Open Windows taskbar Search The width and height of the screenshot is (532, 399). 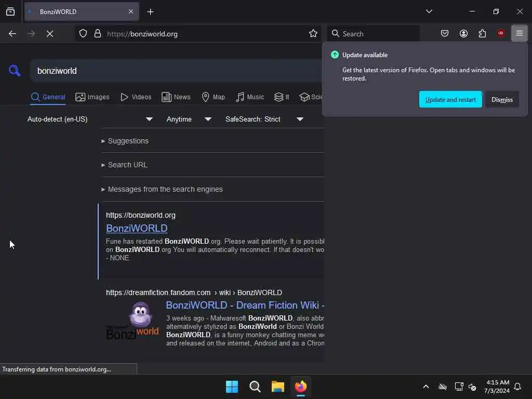(255, 387)
